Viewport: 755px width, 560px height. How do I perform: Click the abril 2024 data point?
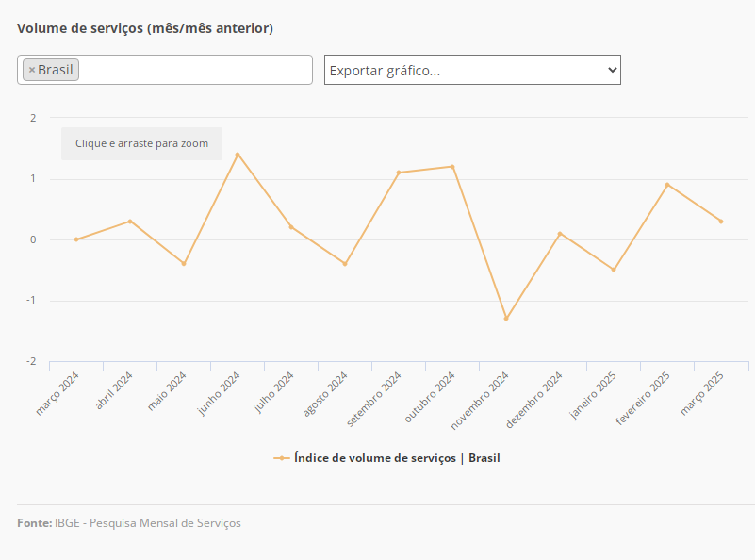pyautogui.click(x=130, y=222)
